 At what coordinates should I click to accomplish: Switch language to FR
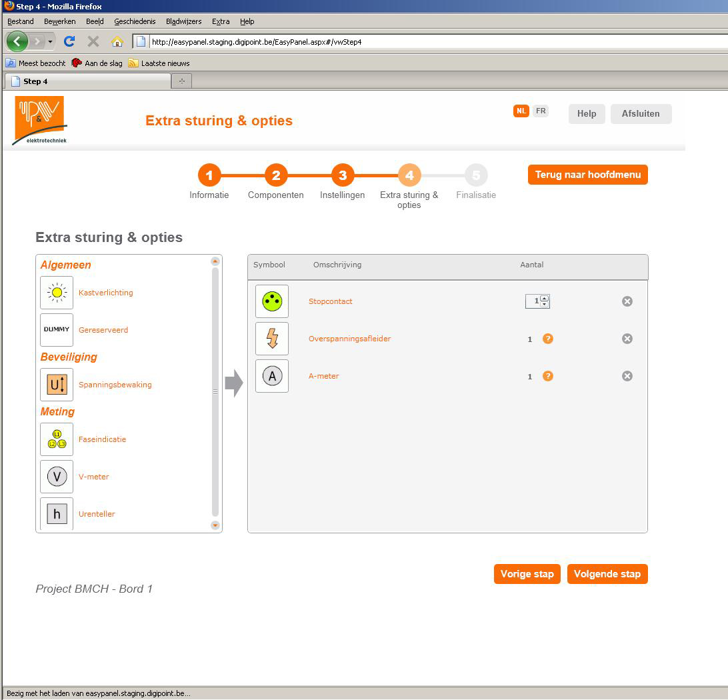(x=541, y=111)
